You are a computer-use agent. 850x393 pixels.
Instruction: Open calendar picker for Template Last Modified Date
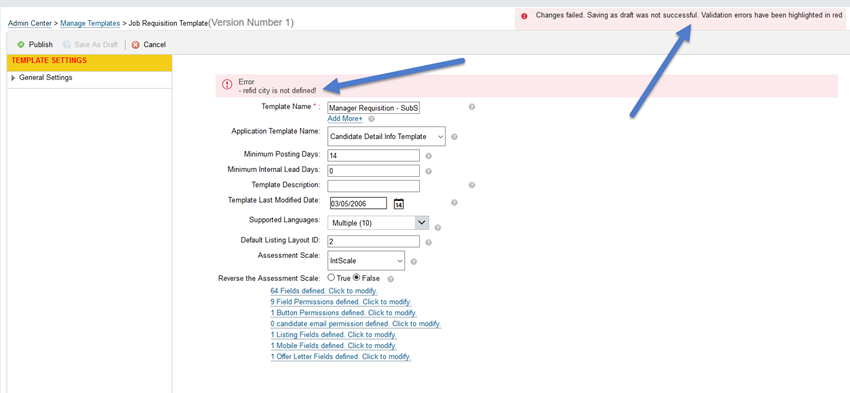pyautogui.click(x=398, y=204)
